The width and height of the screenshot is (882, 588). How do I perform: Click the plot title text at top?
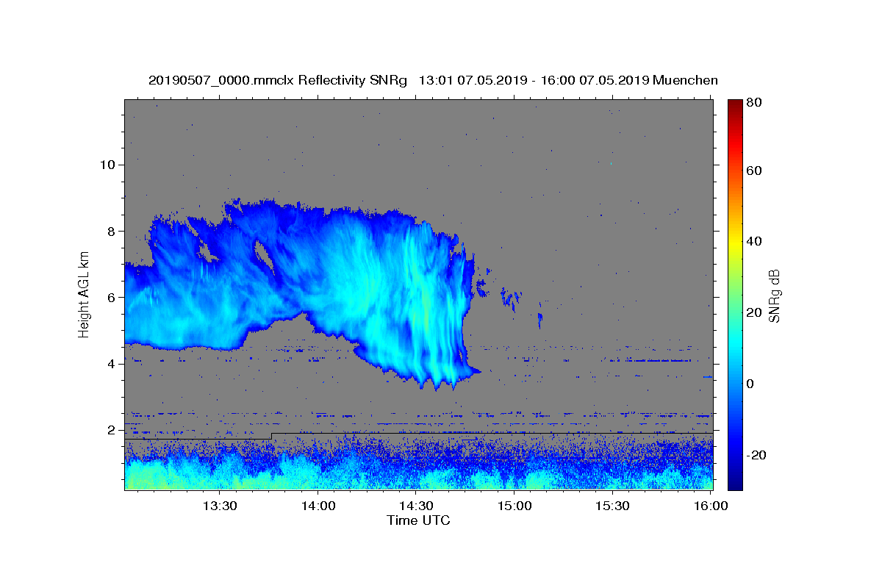tap(433, 80)
